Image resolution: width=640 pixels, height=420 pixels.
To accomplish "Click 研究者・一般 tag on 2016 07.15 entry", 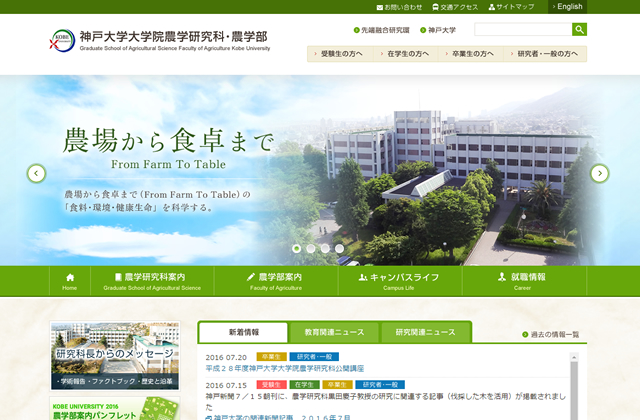I will [x=380, y=384].
